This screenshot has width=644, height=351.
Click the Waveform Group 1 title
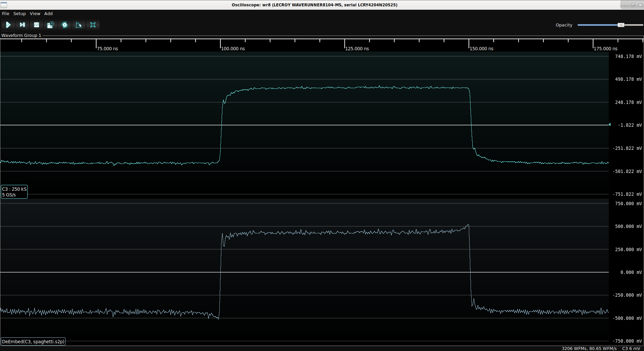pos(21,35)
